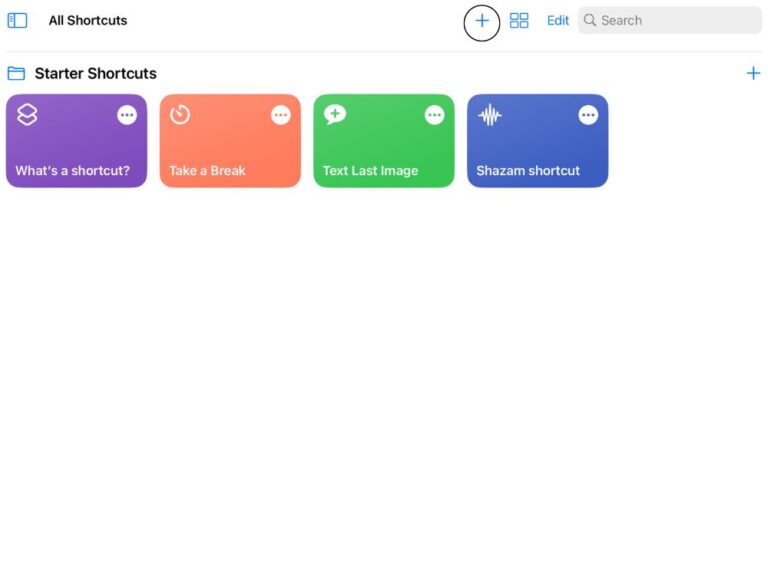Tap the Edit button

pyautogui.click(x=558, y=21)
